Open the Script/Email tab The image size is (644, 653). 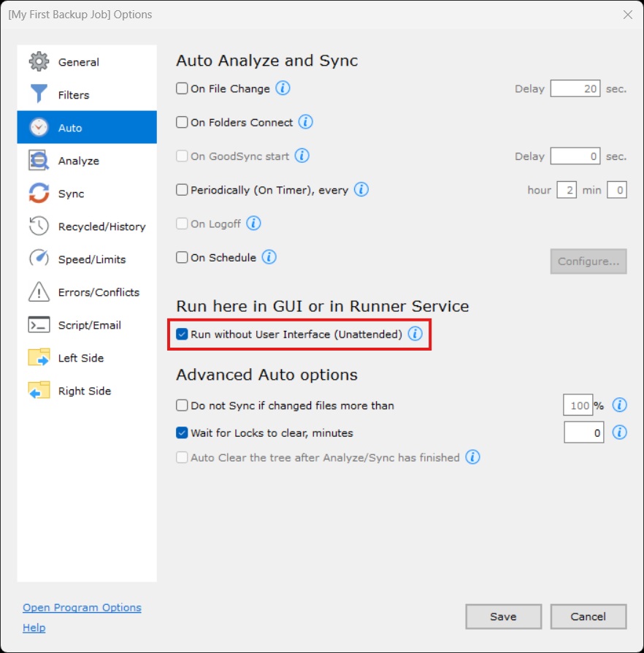(x=87, y=325)
